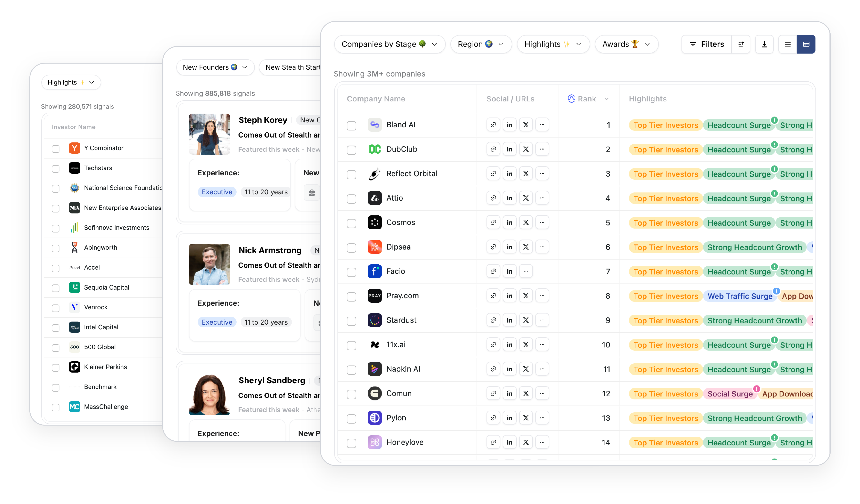Open the Region dropdown
Image resolution: width=860 pixels, height=504 pixels.
click(481, 44)
